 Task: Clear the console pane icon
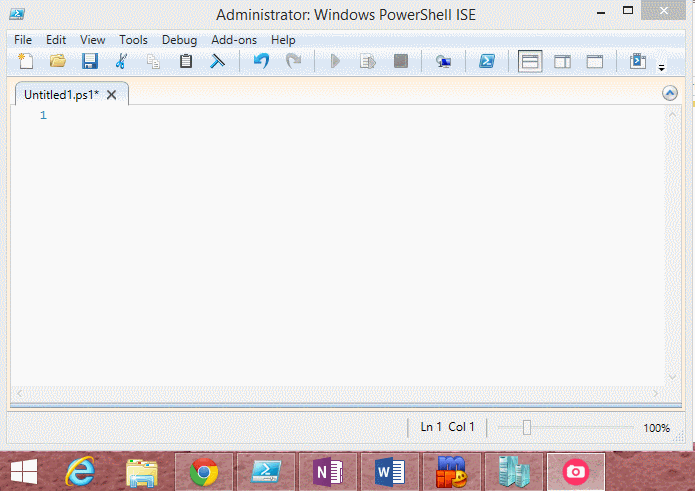tap(217, 61)
